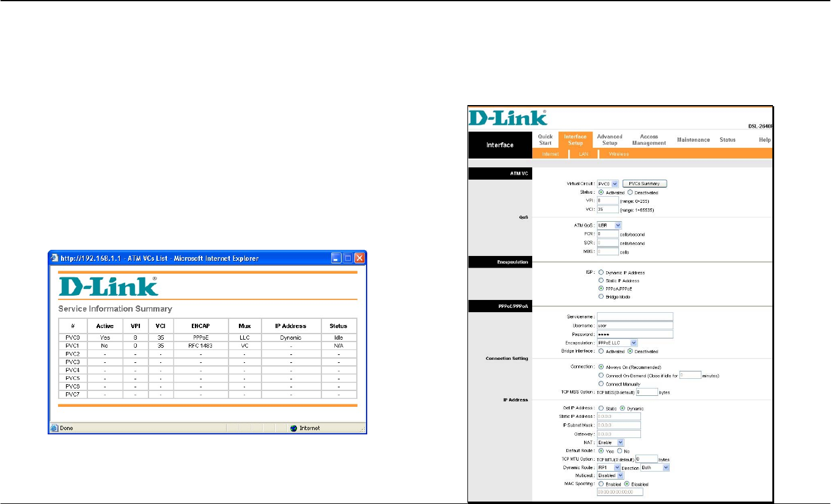The image size is (831, 504).
Task: Open the Encapsulation PPPoE LLC dropdown
Action: [617, 343]
